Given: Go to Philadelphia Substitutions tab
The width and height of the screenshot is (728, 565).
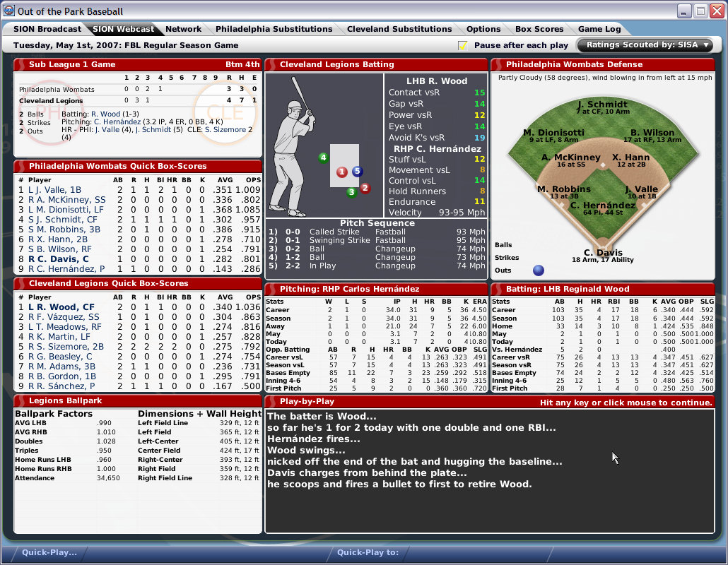Looking at the screenshot, I should point(274,29).
